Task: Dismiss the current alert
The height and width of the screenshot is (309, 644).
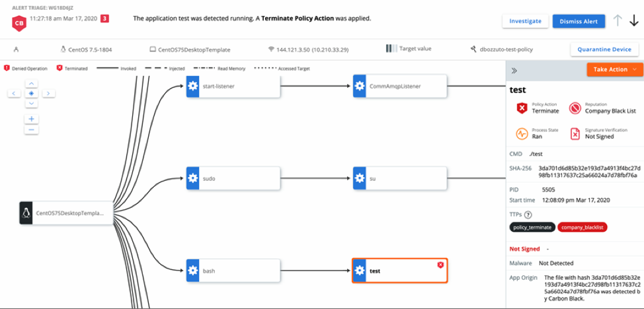Action: 579,21
